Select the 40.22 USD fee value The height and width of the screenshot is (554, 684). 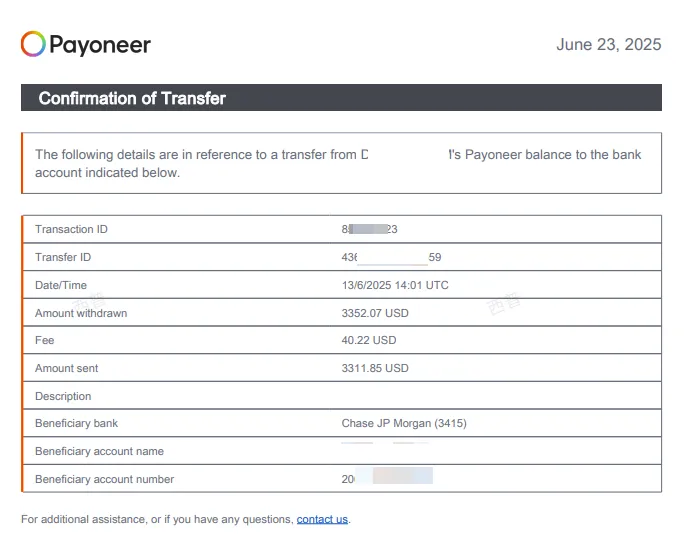(369, 340)
